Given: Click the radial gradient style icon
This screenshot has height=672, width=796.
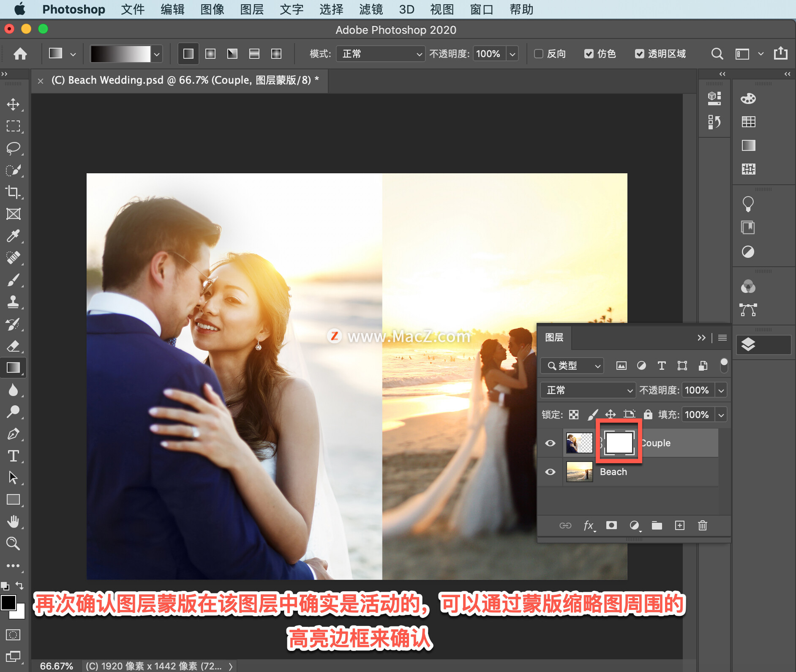Looking at the screenshot, I should 210,54.
